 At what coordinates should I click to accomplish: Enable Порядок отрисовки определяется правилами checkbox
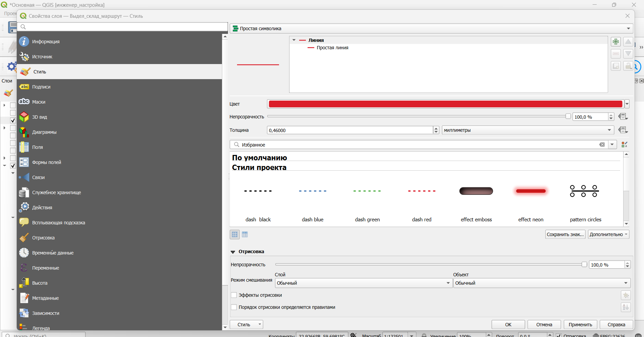point(234,307)
